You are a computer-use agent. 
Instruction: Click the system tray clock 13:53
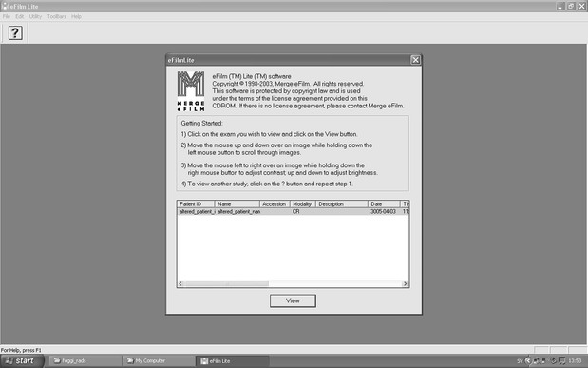tap(575, 361)
